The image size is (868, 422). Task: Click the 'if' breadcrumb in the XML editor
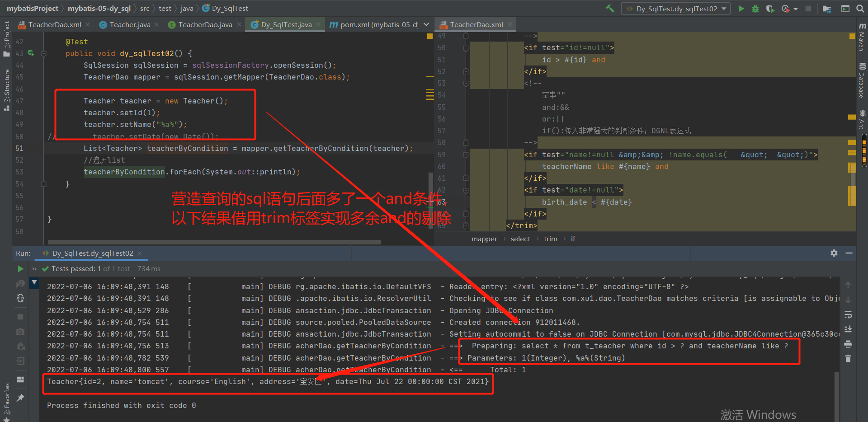573,239
